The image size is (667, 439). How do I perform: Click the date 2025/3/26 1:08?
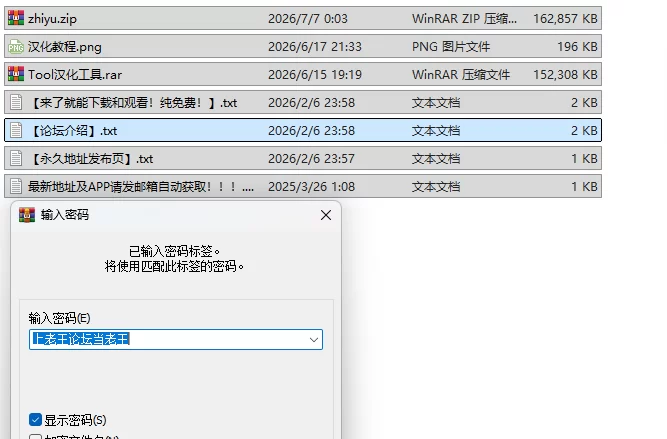[x=311, y=187]
